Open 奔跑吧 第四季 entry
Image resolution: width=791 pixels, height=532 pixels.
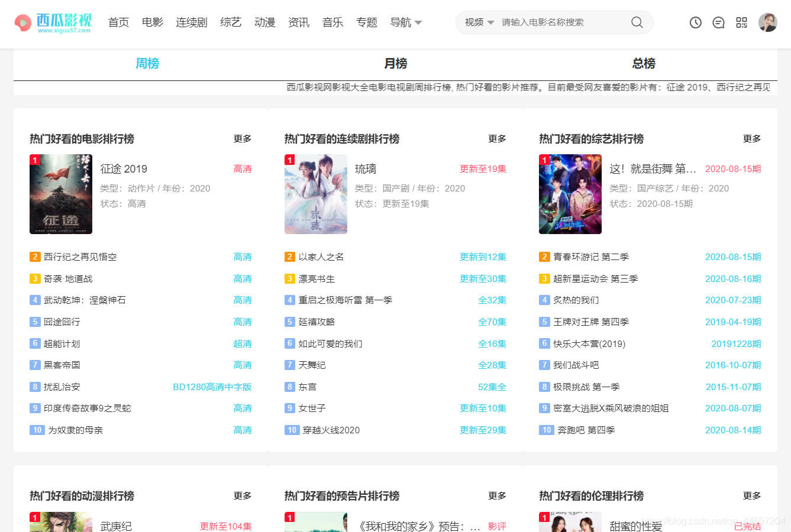(x=586, y=430)
